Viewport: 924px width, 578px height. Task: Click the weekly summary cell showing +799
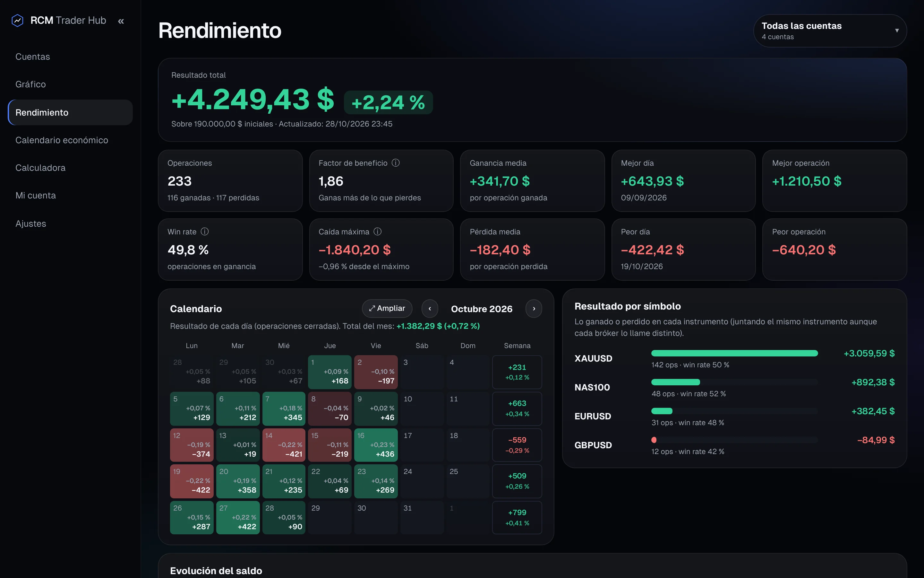coord(517,518)
